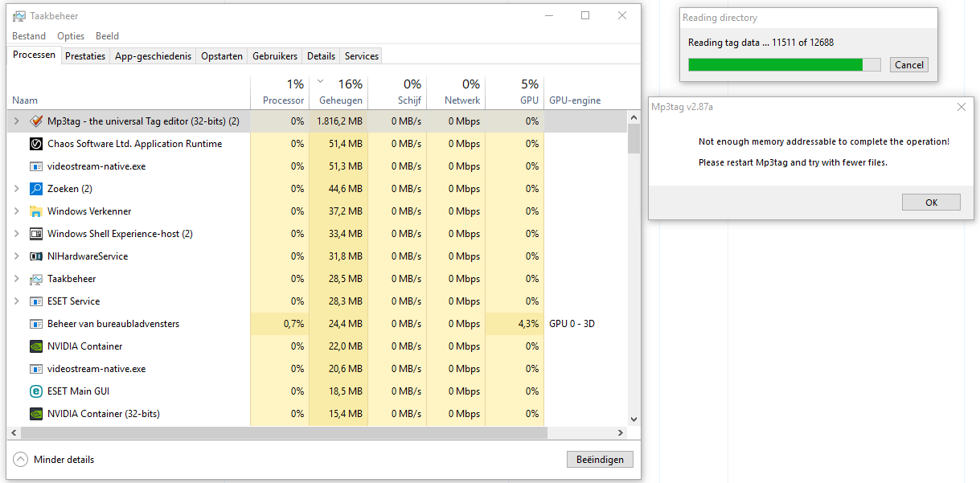Expand the NIHardwareService process group
The width and height of the screenshot is (980, 483).
click(17, 256)
